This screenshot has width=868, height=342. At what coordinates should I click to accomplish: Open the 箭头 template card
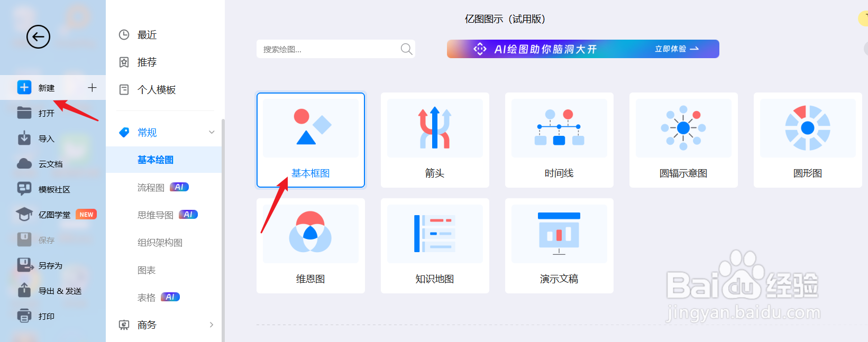point(435,140)
